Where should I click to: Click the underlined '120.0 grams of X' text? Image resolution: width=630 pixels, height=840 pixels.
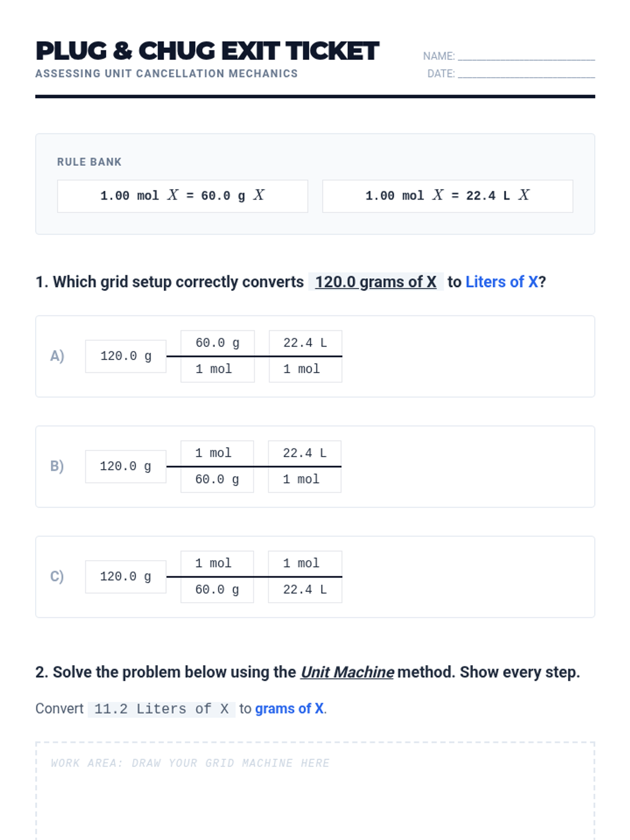(375, 282)
